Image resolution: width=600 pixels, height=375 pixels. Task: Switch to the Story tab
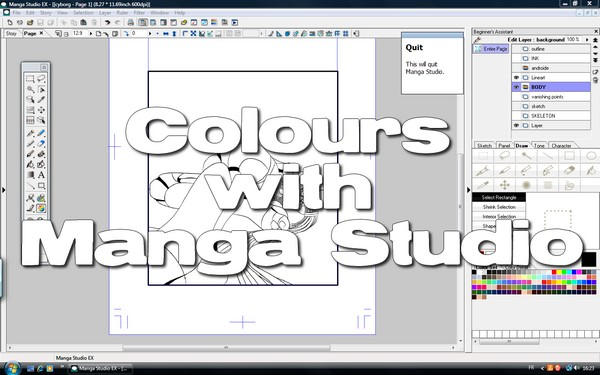[x=11, y=34]
